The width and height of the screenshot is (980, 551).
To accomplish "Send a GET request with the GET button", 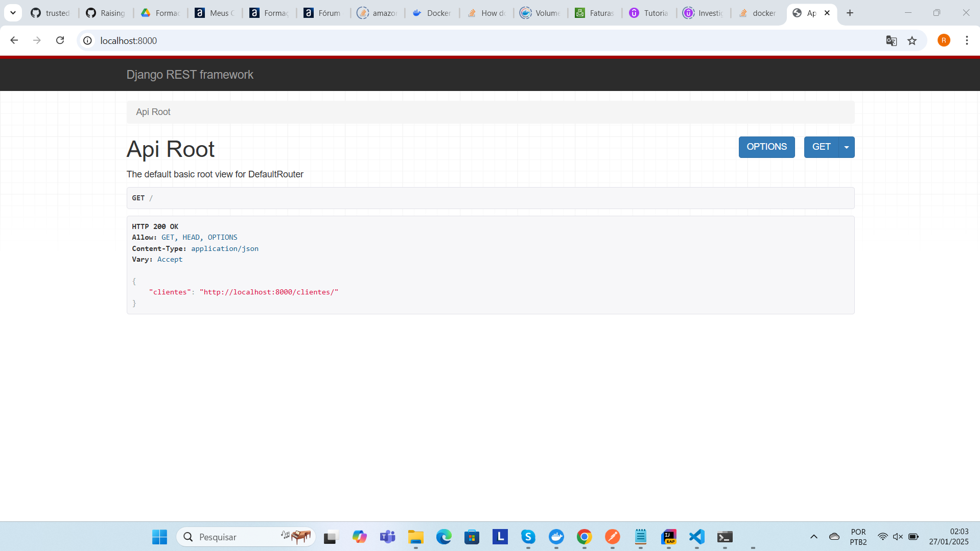I will pos(821,147).
